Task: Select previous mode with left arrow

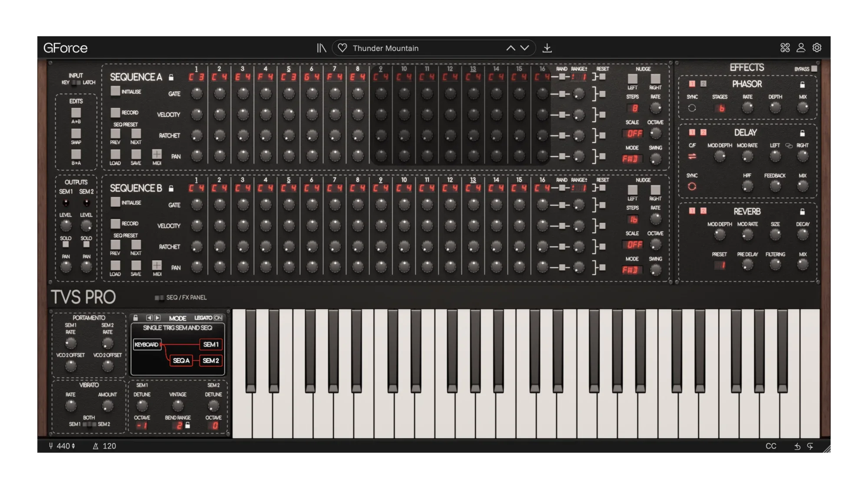Action: point(149,318)
